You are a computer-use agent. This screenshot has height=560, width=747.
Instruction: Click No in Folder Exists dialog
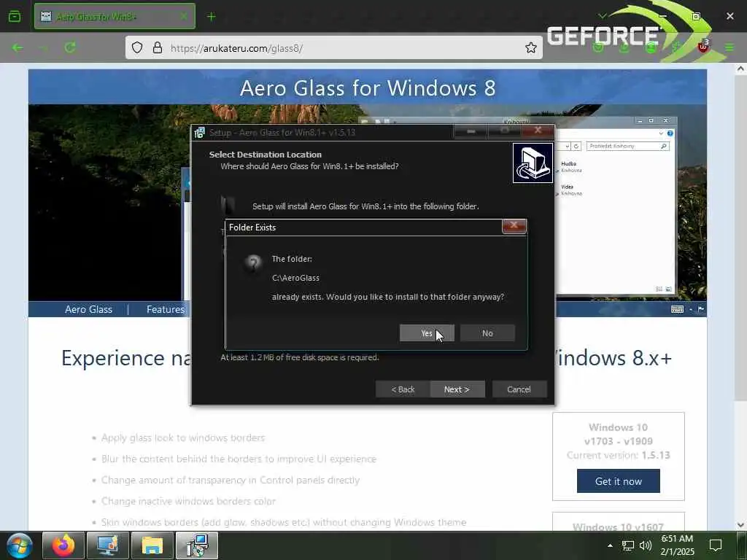pos(487,333)
